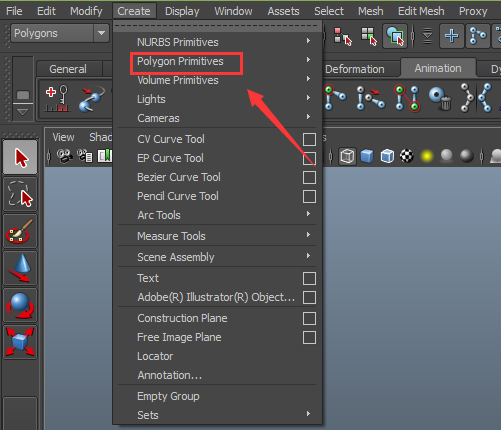Open Free Image Plane option box
This screenshot has height=430, width=501.
tap(309, 337)
